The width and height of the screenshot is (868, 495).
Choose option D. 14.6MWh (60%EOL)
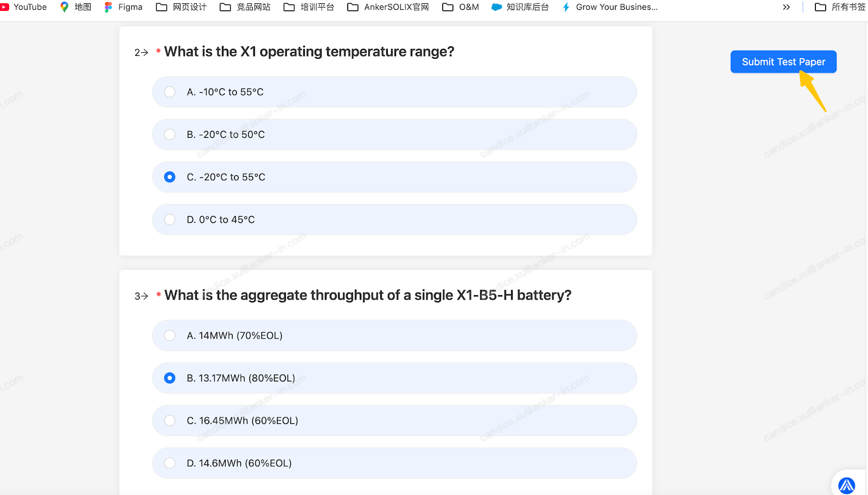click(170, 464)
